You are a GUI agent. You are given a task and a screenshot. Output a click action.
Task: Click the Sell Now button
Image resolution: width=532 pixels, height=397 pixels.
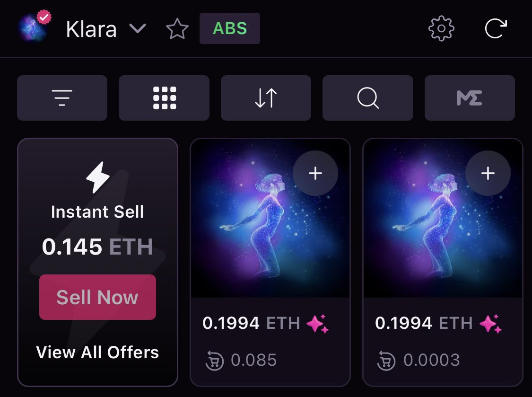point(97,297)
